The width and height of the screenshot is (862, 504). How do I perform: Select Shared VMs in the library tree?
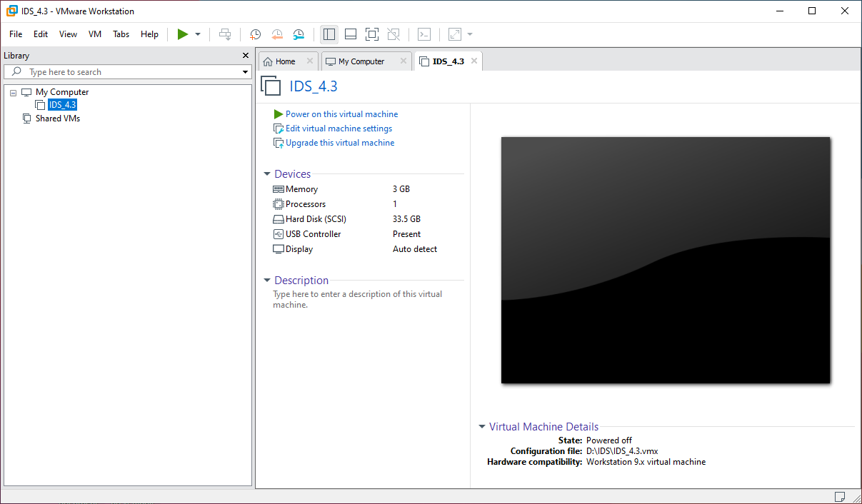pos(58,119)
